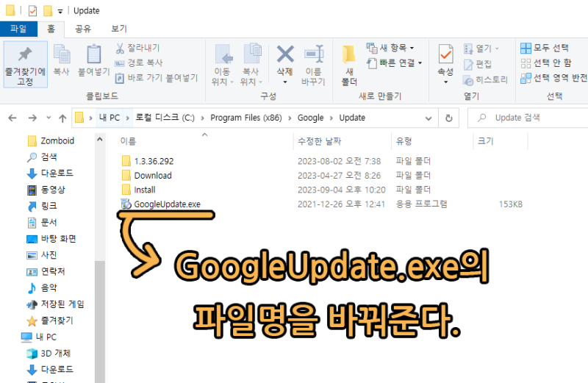
Task: Click the Forward navigation arrow
Action: coord(32,118)
